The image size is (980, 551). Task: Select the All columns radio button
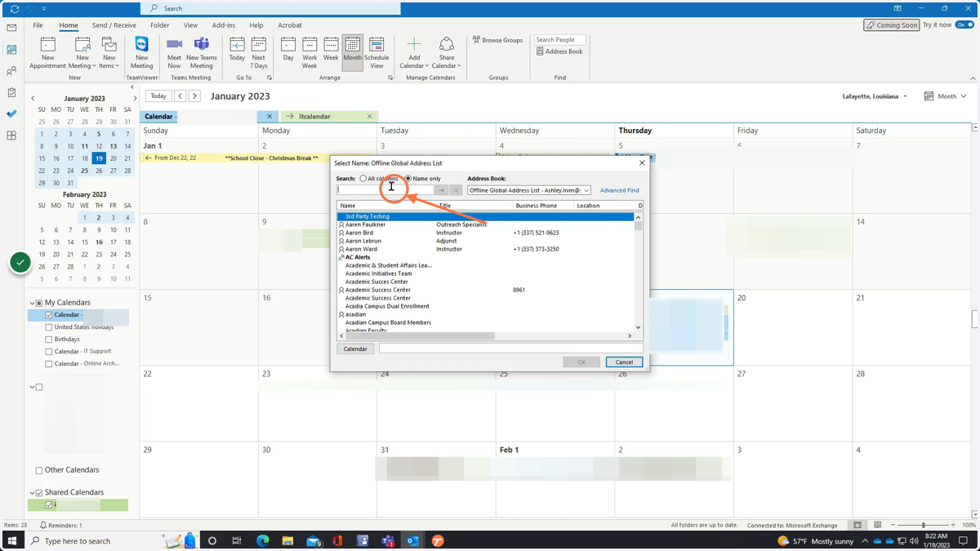(363, 179)
